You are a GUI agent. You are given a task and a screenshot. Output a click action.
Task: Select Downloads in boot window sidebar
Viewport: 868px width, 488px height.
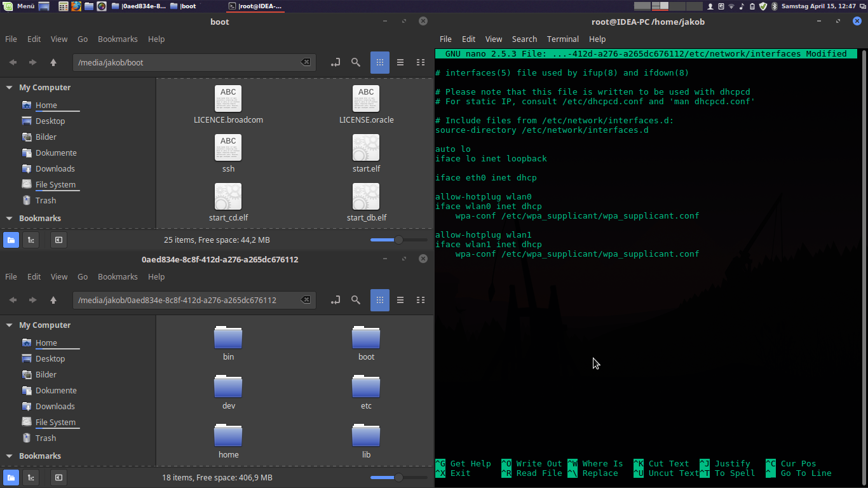pyautogui.click(x=55, y=168)
